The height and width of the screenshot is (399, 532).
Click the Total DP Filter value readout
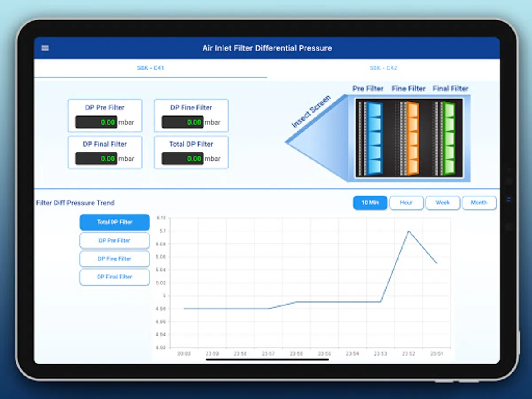183,159
